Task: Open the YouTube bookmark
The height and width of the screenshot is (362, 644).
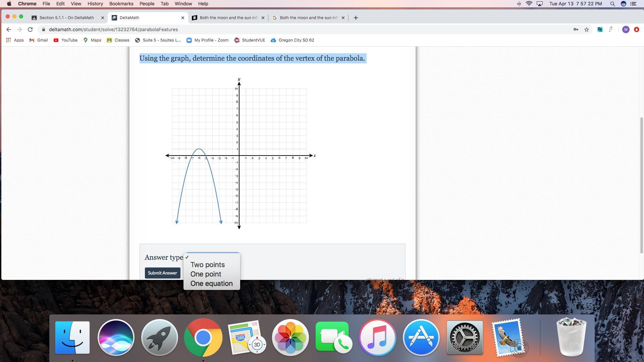Action: pos(65,40)
